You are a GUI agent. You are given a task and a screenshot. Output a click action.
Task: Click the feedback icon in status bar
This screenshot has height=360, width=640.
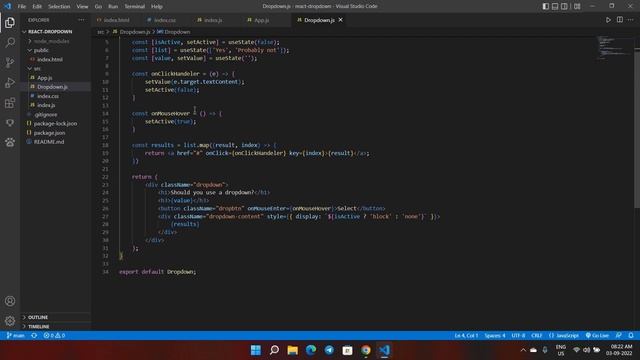(x=619, y=336)
